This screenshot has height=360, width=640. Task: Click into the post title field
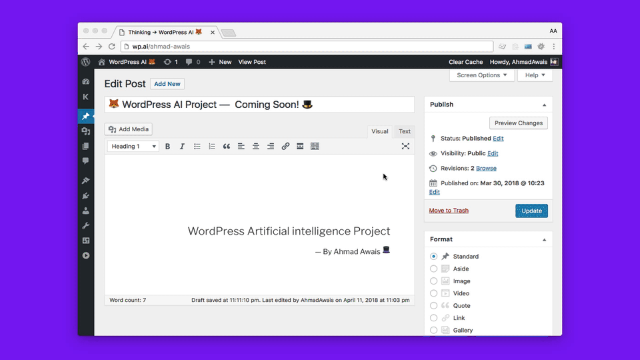tap(260, 104)
